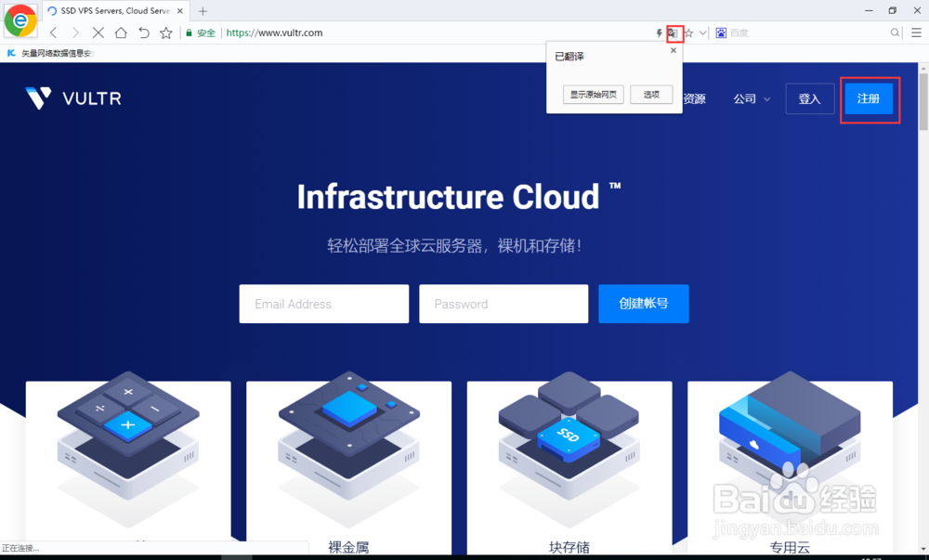The image size is (929, 560).
Task: Bookmark page with star icon in address bar
Action: (688, 33)
